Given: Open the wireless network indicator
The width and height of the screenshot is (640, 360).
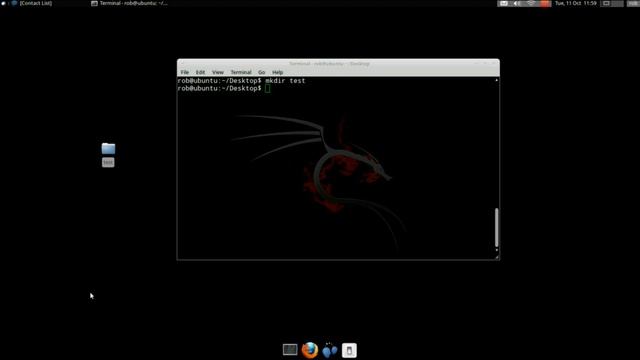Looking at the screenshot, I should click(531, 3).
